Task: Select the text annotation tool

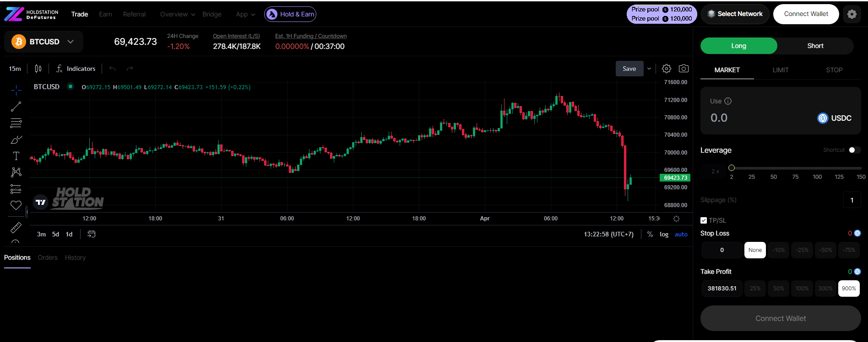Action: pyautogui.click(x=16, y=156)
